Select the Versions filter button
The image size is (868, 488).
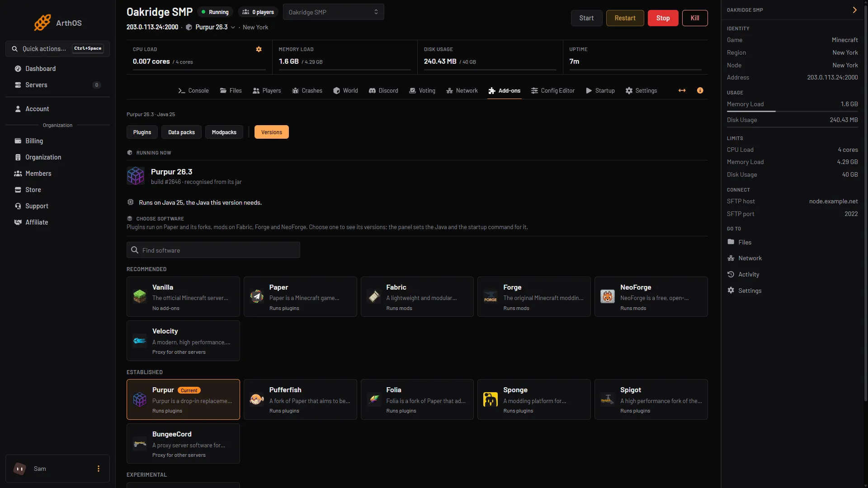[271, 132]
